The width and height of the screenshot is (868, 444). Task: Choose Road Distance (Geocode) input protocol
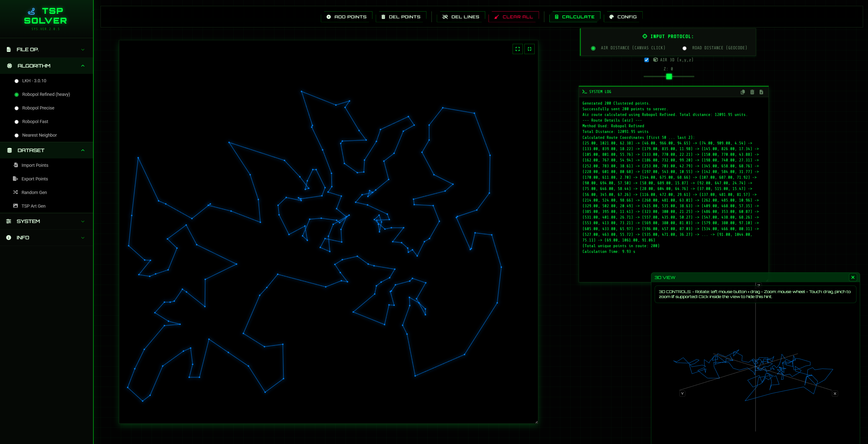click(684, 48)
